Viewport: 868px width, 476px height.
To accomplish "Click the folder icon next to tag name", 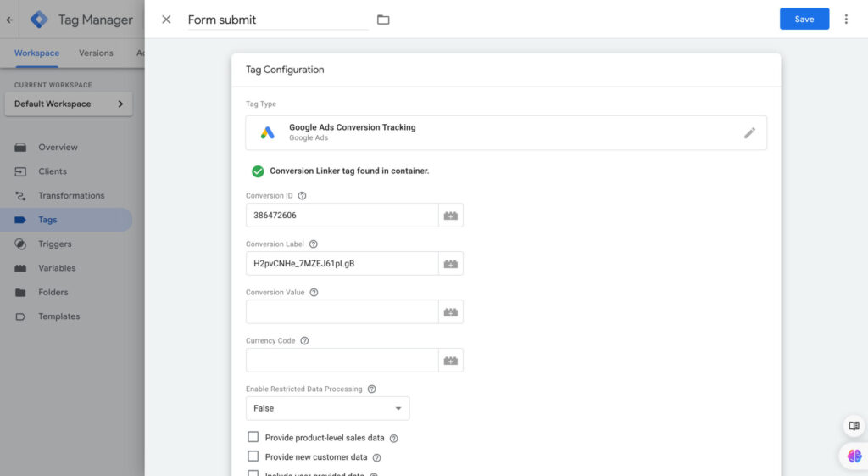I will pyautogui.click(x=383, y=20).
